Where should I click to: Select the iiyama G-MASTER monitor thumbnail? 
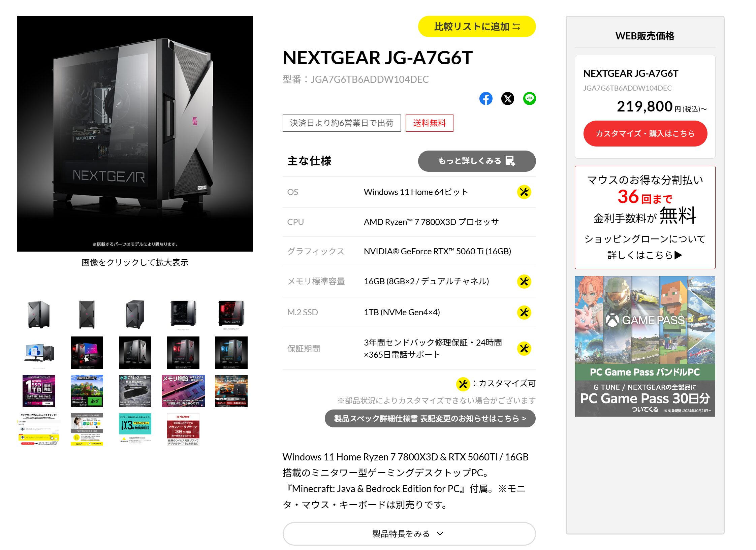231,391
